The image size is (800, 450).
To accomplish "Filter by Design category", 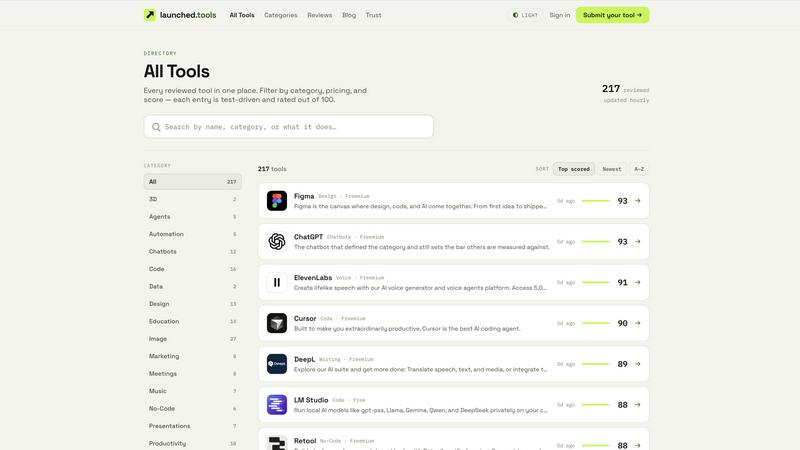I will coord(192,304).
